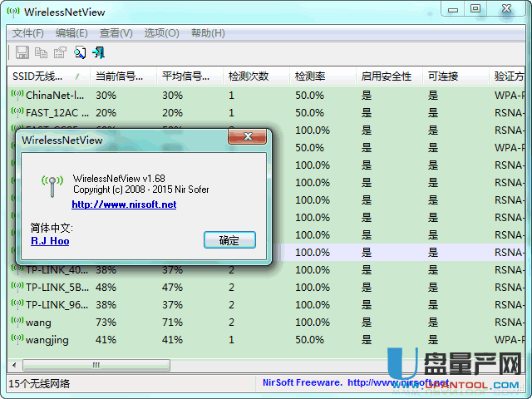
Task: Select the FAST_12AC network row
Action: pos(266,113)
